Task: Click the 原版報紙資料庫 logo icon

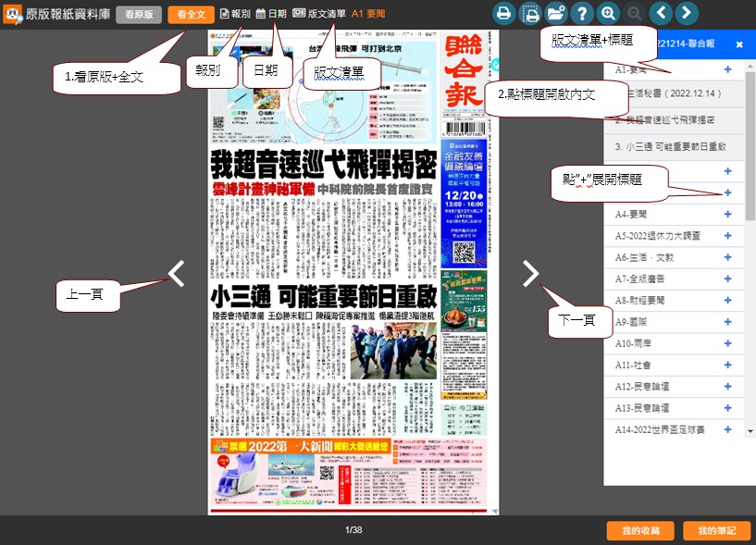Action: click(13, 14)
